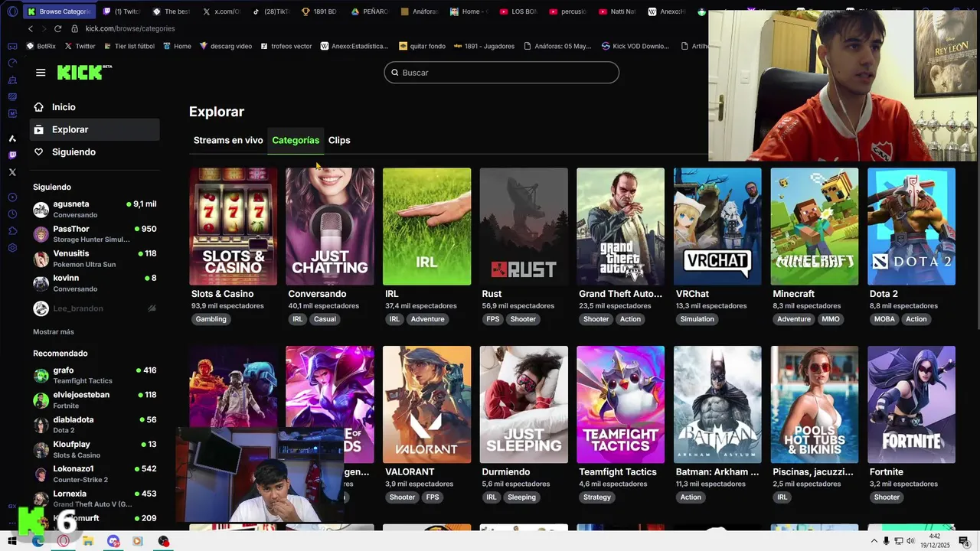Open the Grand Theft Auto category thumbnail
The width and height of the screenshot is (980, 551).
(x=621, y=227)
